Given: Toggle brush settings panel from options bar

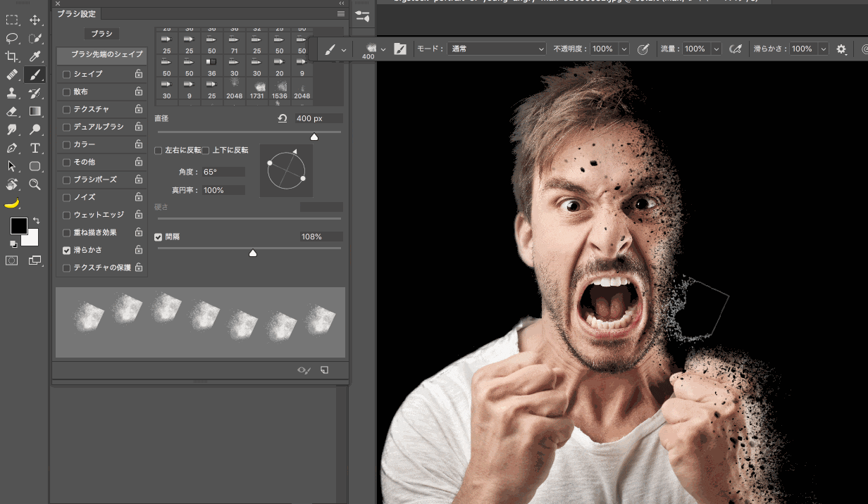Looking at the screenshot, I should pos(400,49).
